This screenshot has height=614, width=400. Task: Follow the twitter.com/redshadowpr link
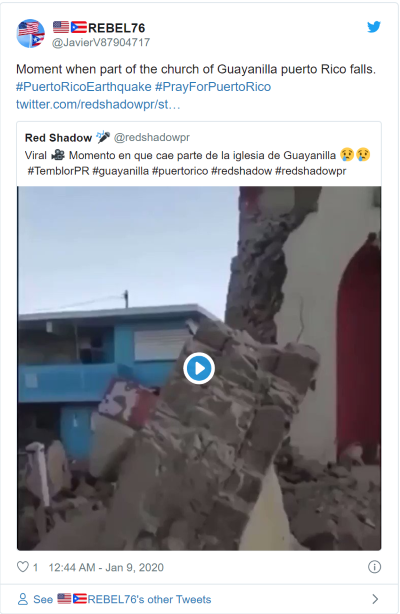98,105
